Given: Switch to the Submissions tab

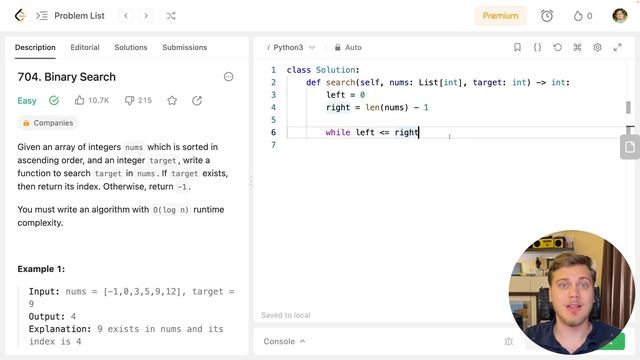Looking at the screenshot, I should pyautogui.click(x=184, y=47).
